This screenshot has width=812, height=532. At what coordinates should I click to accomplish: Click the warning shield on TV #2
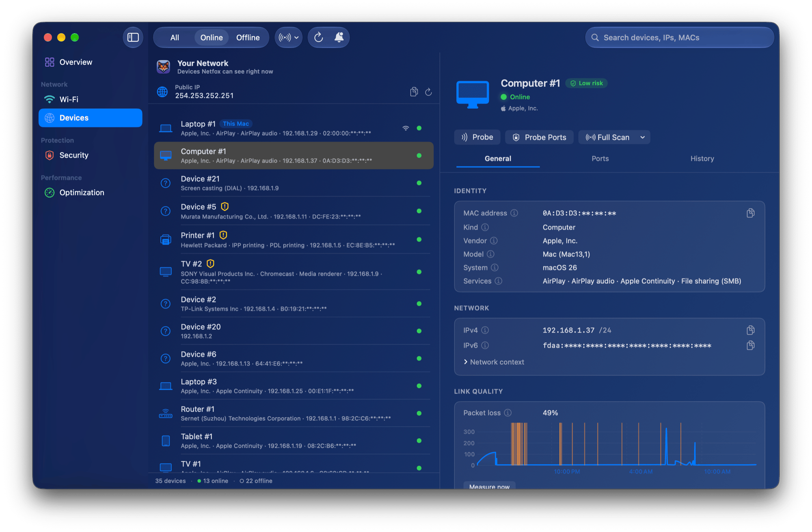(210, 264)
